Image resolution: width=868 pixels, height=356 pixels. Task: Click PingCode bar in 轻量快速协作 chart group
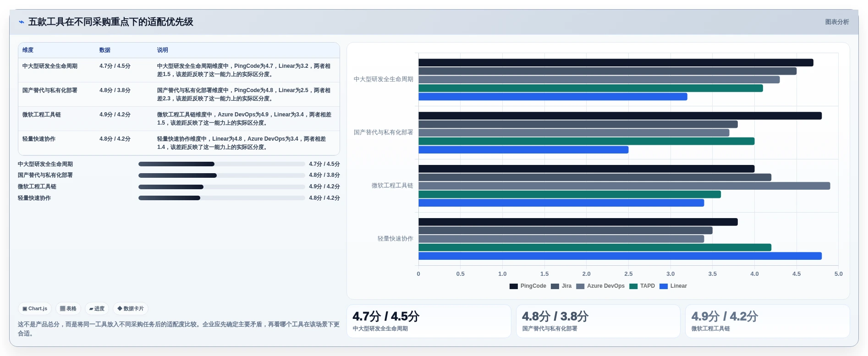pos(578,222)
